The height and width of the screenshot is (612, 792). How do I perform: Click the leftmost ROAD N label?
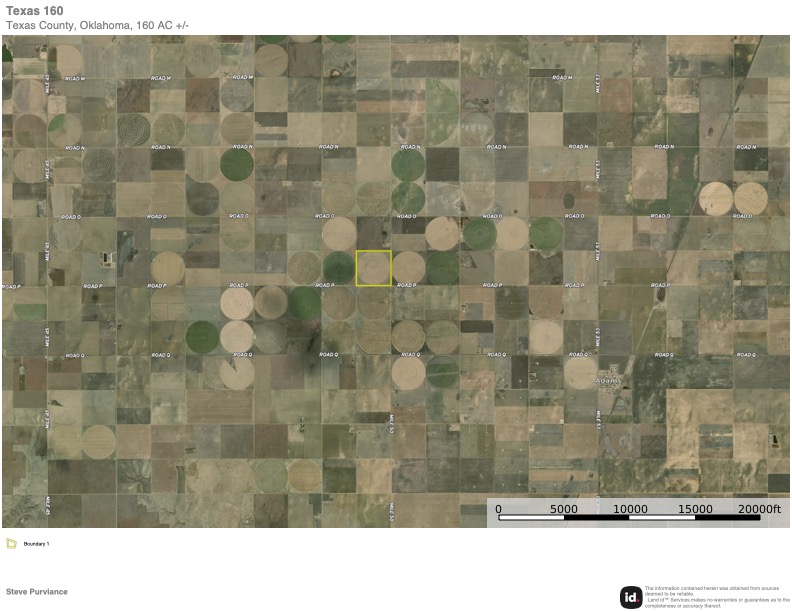coord(75,147)
